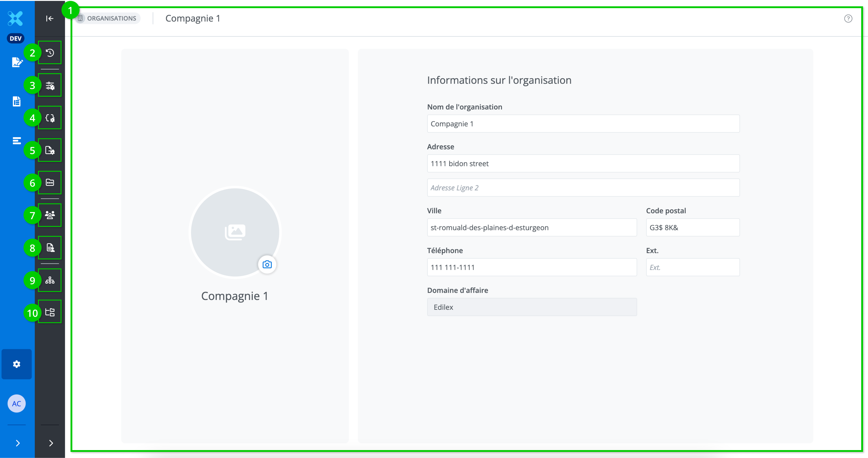Open the sliders settings icon
Viewport: 868px width, 458px height.
point(50,86)
